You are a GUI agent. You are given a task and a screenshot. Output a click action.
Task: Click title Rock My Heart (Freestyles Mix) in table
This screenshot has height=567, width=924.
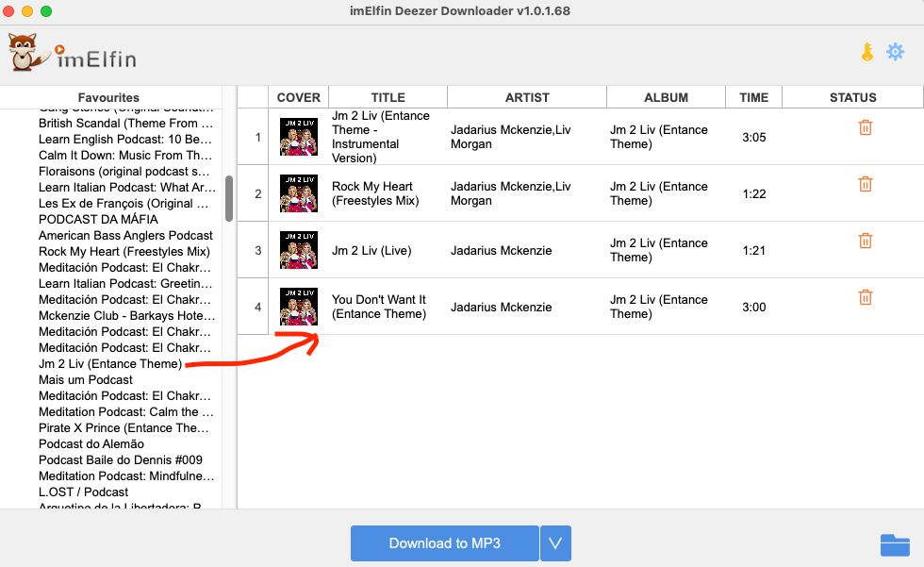coord(375,193)
